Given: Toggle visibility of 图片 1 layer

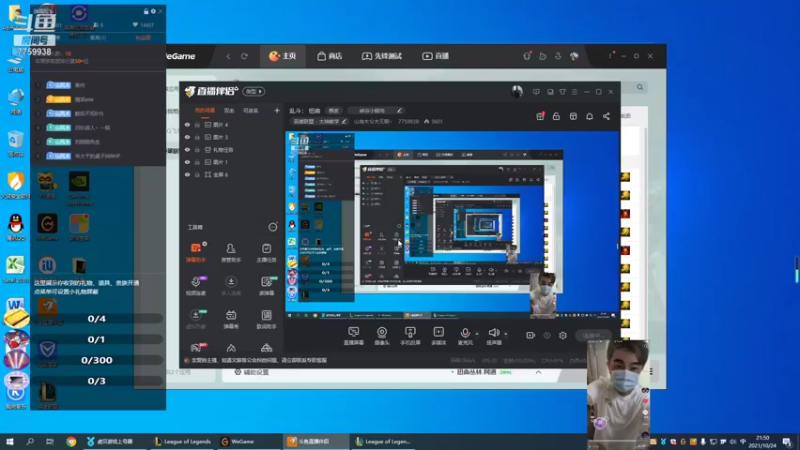Looking at the screenshot, I should tap(187, 162).
